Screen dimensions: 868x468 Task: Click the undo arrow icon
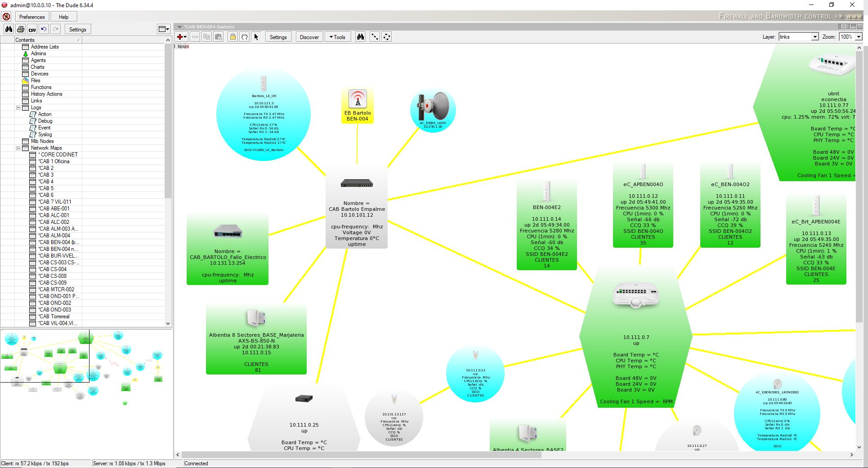[44, 29]
